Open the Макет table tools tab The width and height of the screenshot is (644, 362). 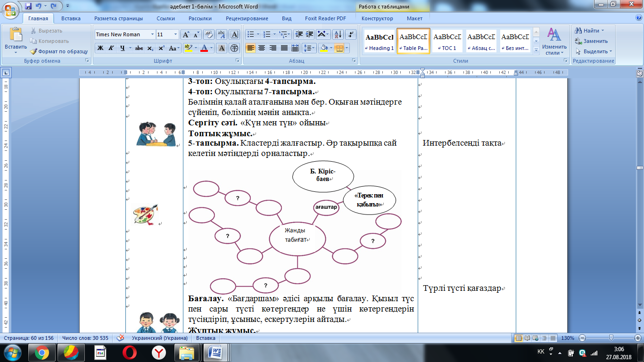pos(414,18)
